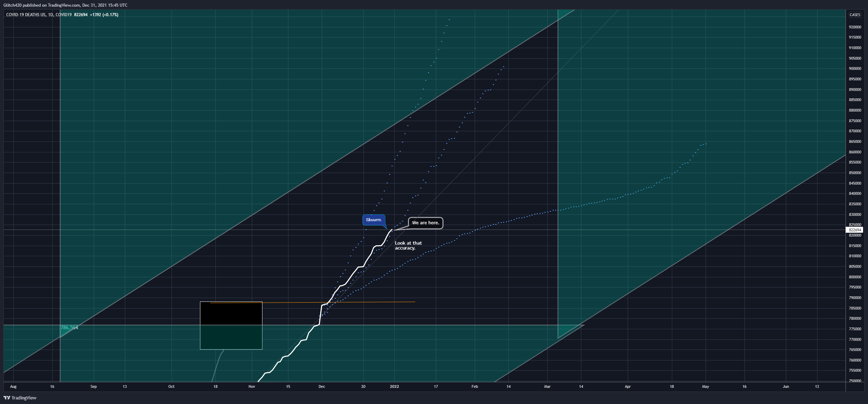This screenshot has width=868, height=404.
Task: Click the CASES label on price axis
Action: 855,15
